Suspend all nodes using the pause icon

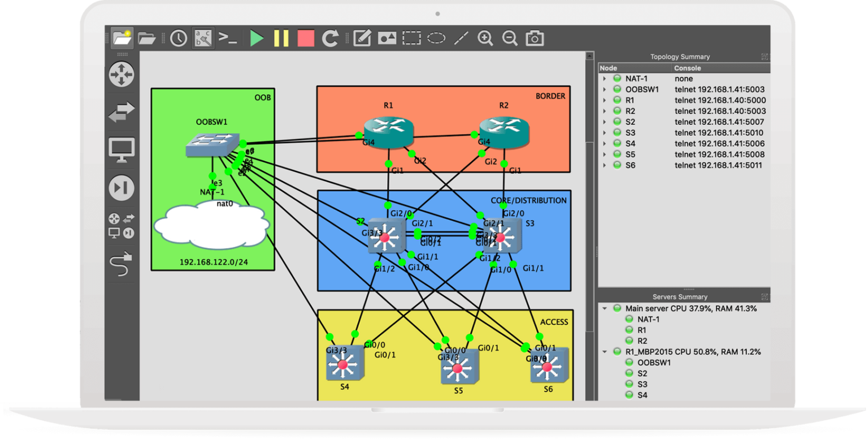tap(281, 38)
